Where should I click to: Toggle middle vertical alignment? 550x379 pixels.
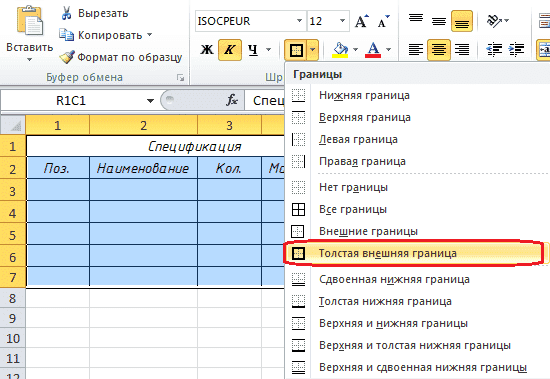coord(438,21)
